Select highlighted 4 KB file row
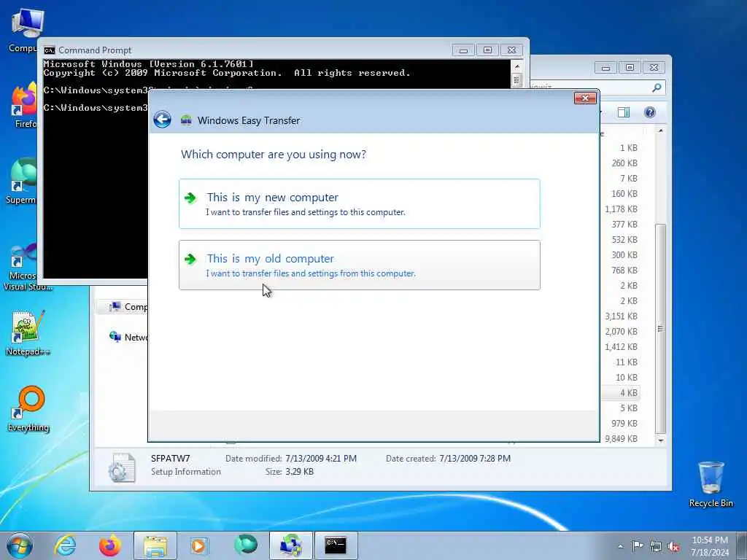This screenshot has width=747, height=560. tap(621, 393)
